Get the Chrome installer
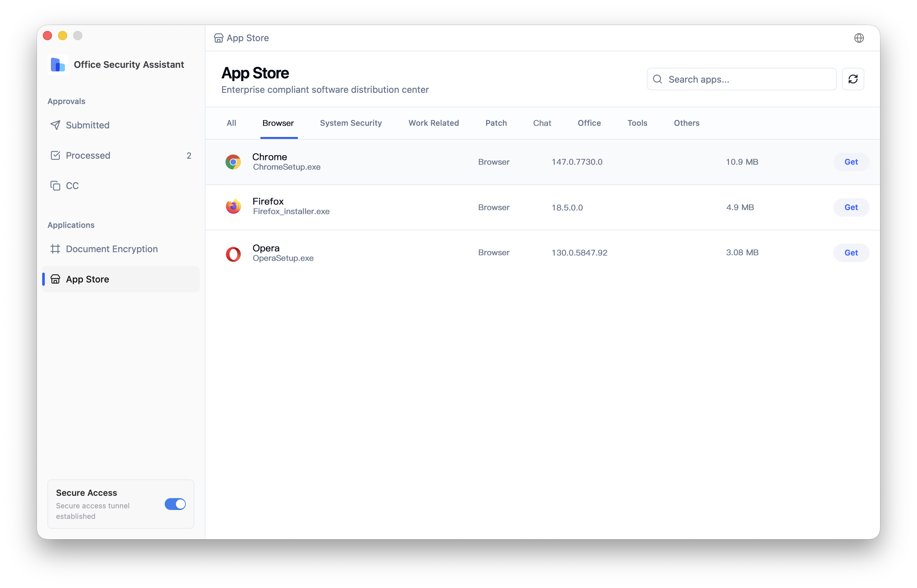The height and width of the screenshot is (588, 917). [x=850, y=162]
